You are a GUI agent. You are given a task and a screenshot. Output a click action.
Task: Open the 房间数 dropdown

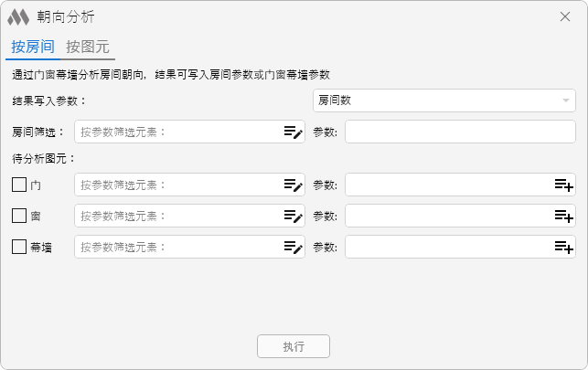[444, 100]
